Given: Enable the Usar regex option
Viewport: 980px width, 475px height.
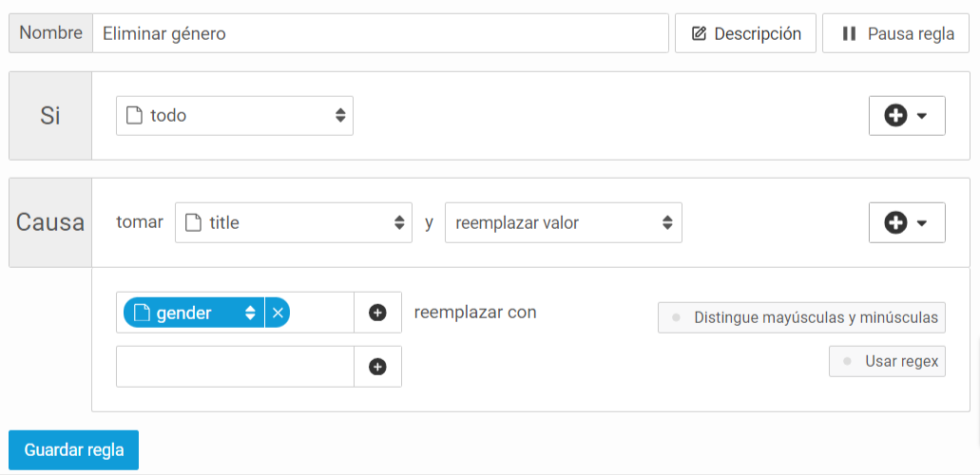Looking at the screenshot, I should point(887,361).
